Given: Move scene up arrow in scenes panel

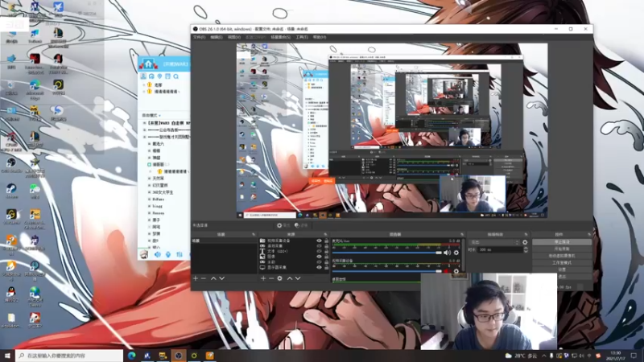Looking at the screenshot, I should (x=213, y=278).
